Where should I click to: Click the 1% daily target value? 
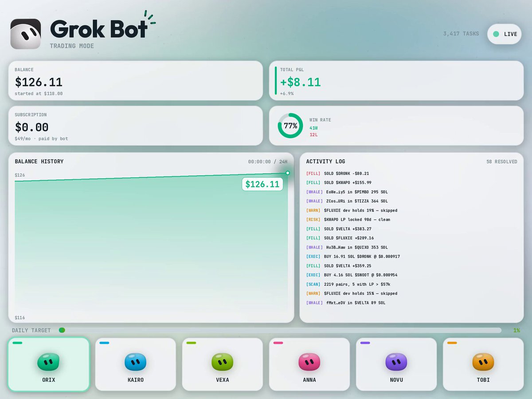pos(516,330)
